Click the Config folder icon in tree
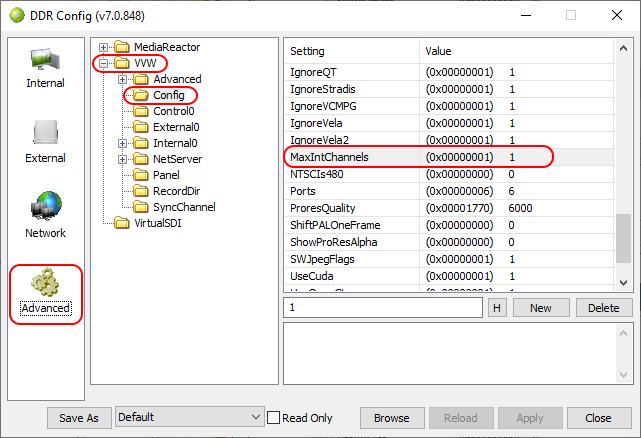Screen dimensions: 641x438 (141, 95)
